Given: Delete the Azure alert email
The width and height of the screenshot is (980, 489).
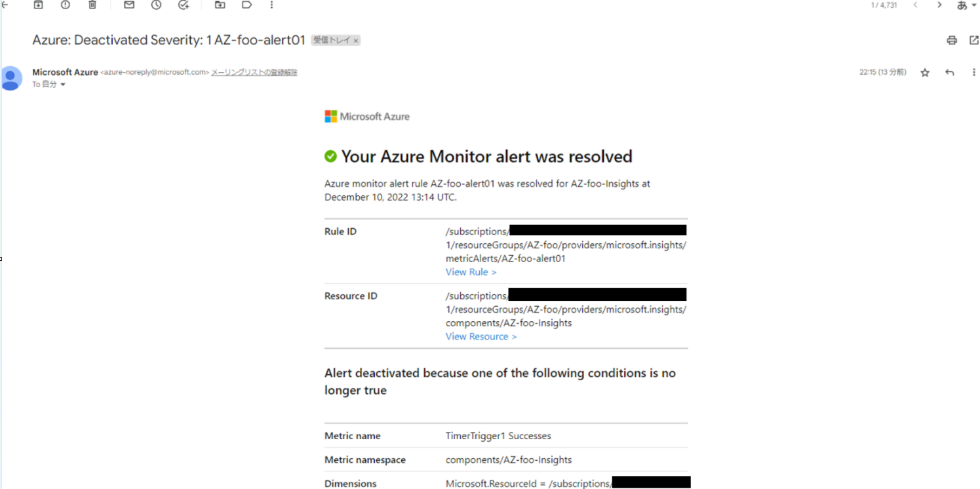Looking at the screenshot, I should coord(92,5).
